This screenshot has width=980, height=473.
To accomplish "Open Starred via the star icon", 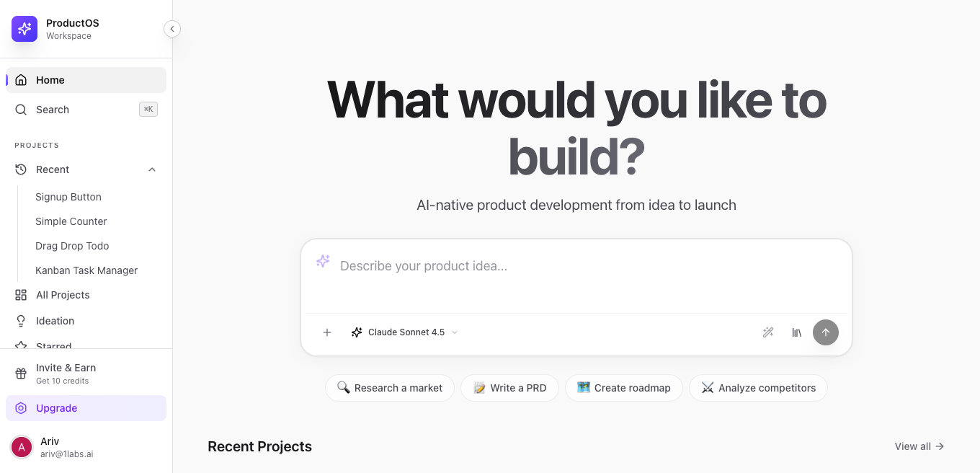I will (20, 346).
